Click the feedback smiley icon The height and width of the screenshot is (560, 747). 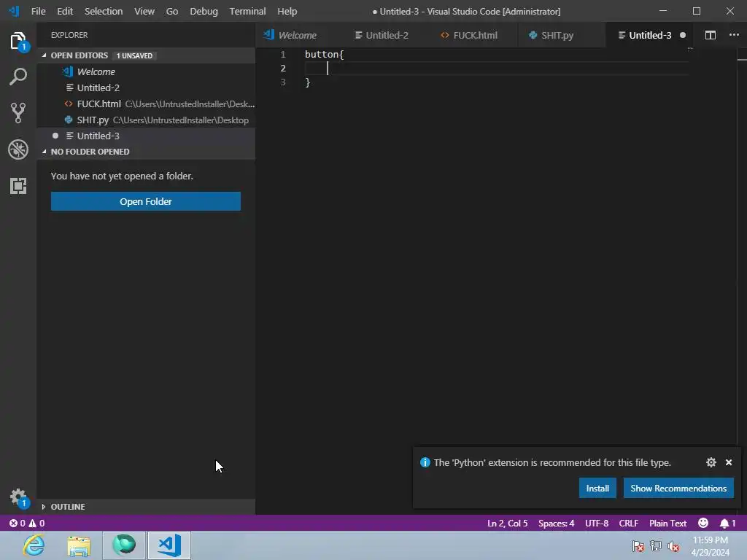pyautogui.click(x=703, y=523)
